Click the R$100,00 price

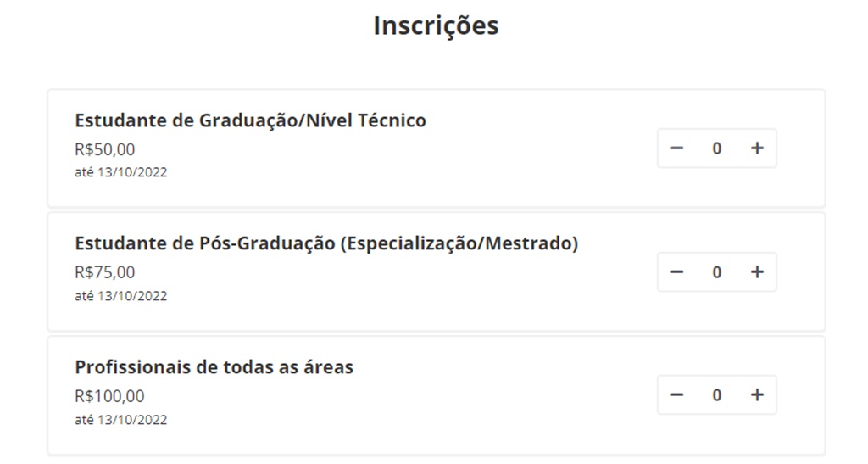click(109, 396)
